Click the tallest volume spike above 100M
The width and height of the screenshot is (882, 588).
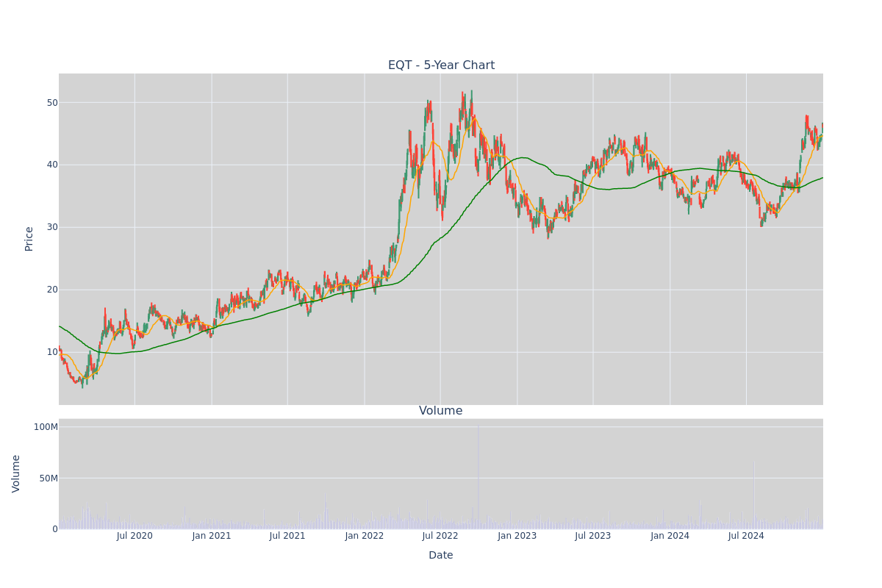click(478, 476)
